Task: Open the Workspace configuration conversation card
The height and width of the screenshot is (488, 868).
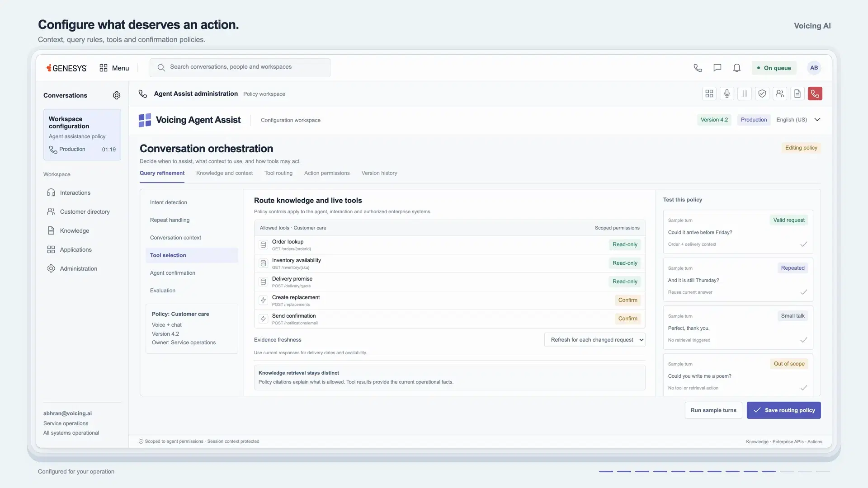Action: click(82, 135)
